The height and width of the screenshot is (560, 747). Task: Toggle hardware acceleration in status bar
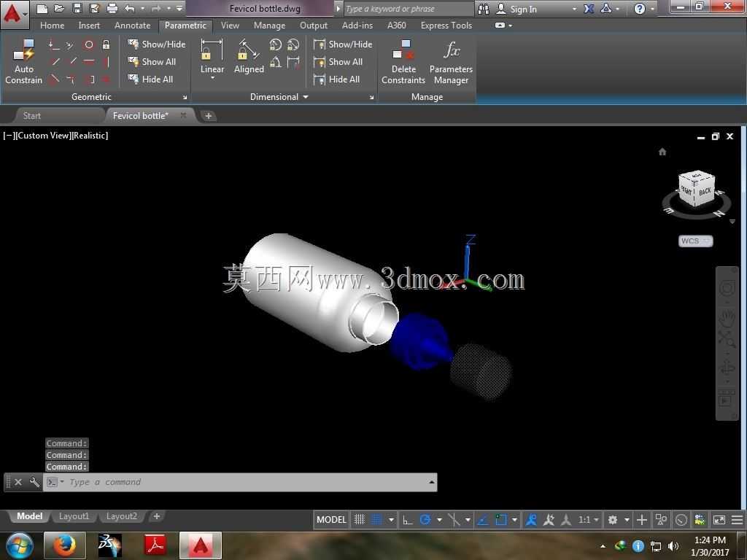(681, 519)
